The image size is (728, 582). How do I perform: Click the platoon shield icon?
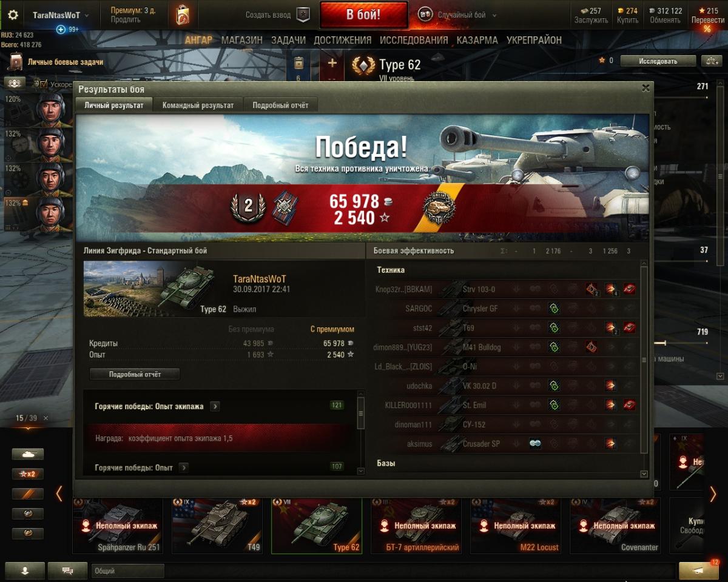pos(303,15)
